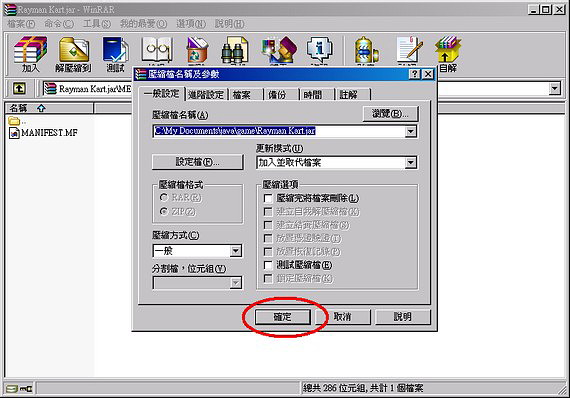Switch to the 備份 tab
Viewport: 570px width, 398px height.
(281, 95)
